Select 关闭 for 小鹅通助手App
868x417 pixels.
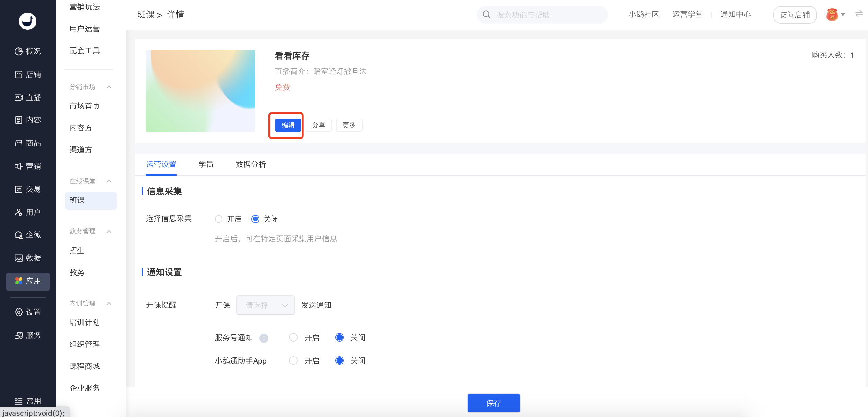[339, 361]
